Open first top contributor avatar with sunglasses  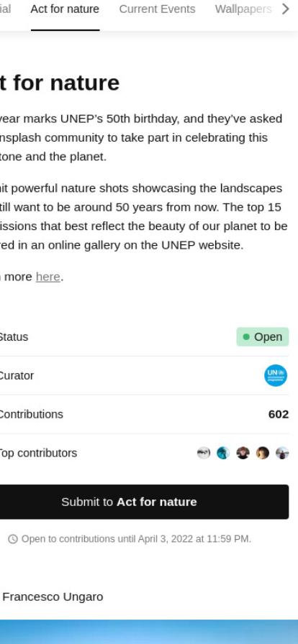coord(203,453)
